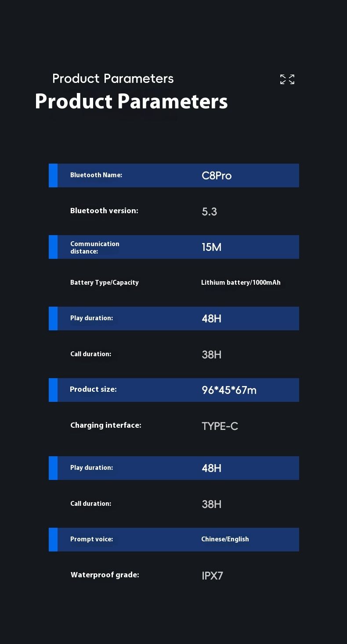Click the blue accent bar beside Bluetooth Name
This screenshot has width=347, height=644.
click(53, 175)
